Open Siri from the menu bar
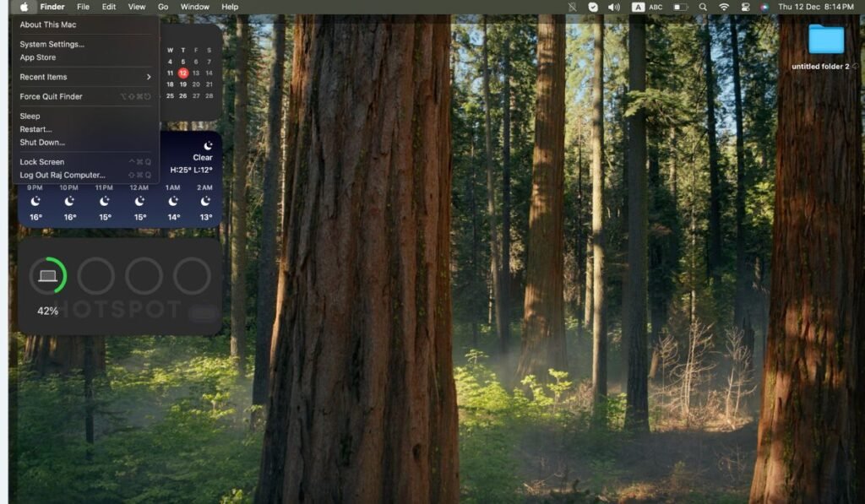This screenshot has width=865, height=504. point(764,8)
